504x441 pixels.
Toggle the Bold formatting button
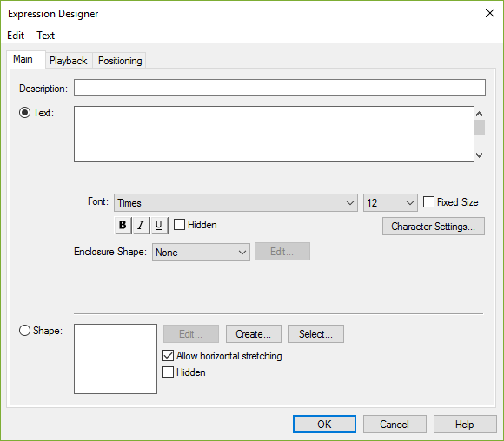click(x=123, y=225)
